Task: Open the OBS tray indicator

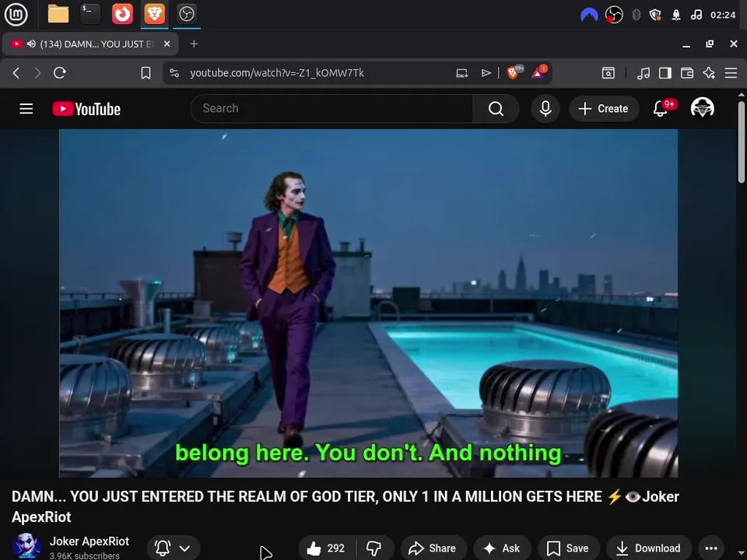Action: [x=614, y=15]
